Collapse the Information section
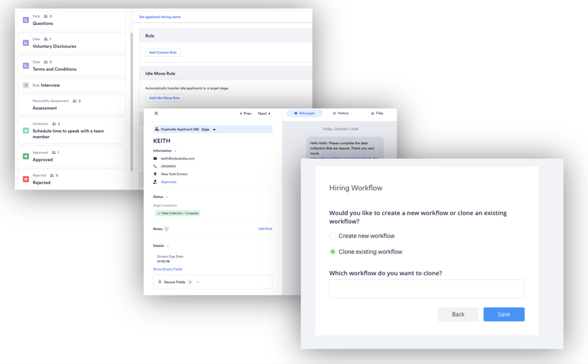588x364 pixels. [175, 151]
